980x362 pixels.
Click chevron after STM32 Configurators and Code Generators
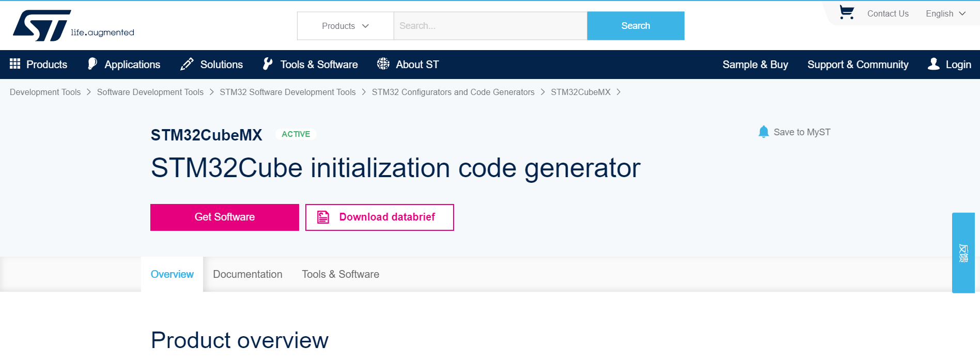click(543, 92)
